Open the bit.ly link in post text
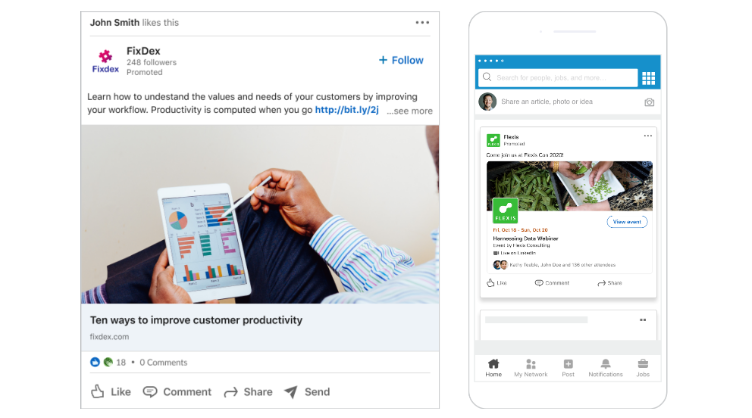This screenshot has height=418, width=752. (347, 111)
